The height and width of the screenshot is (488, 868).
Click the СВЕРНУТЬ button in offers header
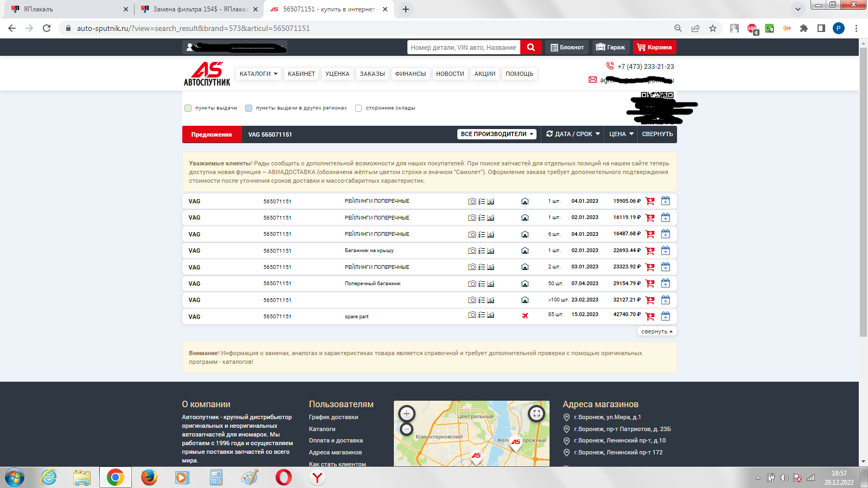coord(658,134)
